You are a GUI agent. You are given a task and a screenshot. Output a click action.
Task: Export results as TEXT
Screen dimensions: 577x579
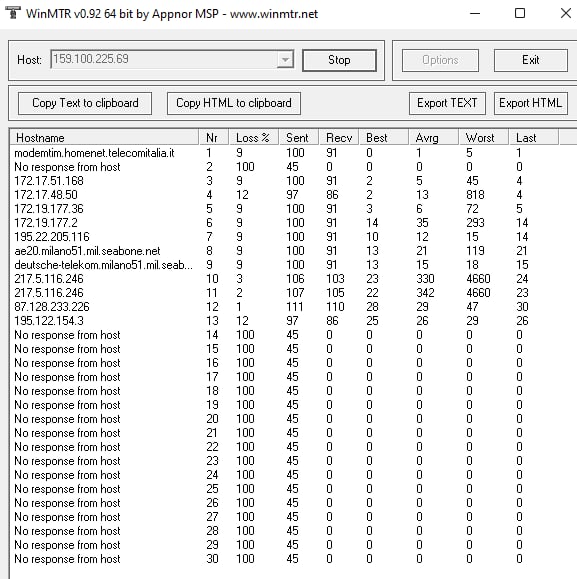point(447,103)
